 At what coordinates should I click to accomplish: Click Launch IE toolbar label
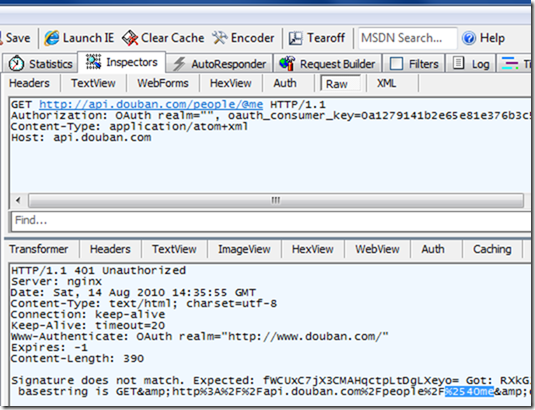pos(88,38)
